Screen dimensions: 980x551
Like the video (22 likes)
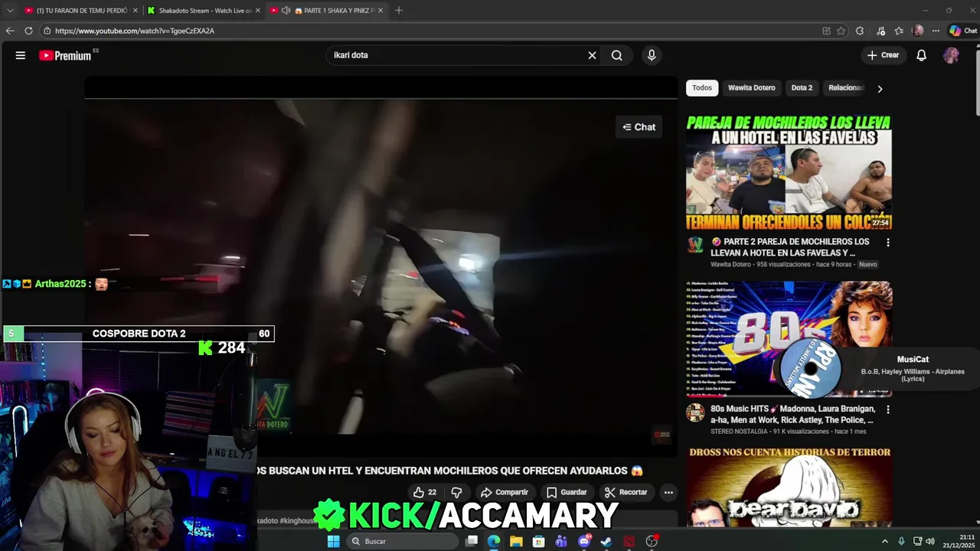425,492
